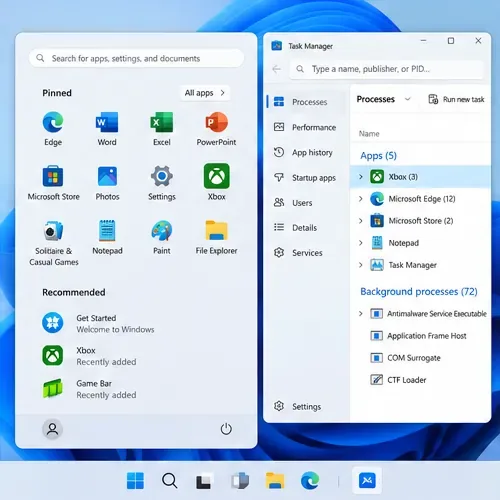Click All apps button
The height and width of the screenshot is (500, 500).
(205, 93)
